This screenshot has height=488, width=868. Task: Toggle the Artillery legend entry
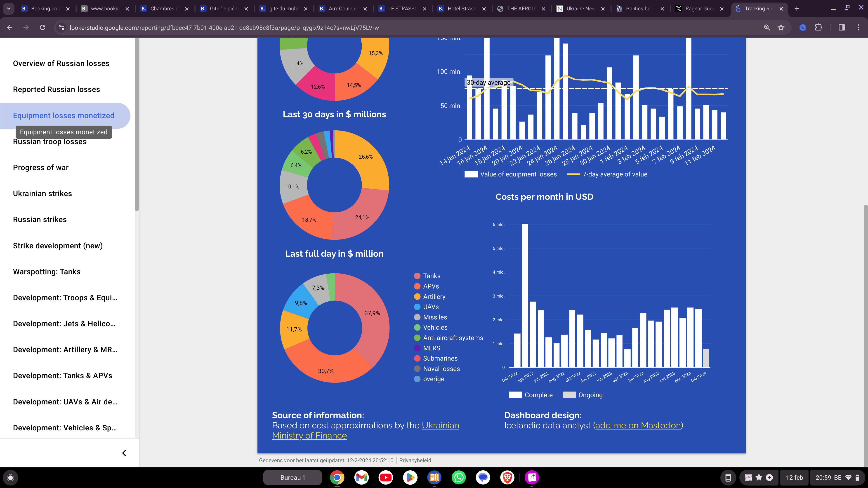tap(434, 297)
